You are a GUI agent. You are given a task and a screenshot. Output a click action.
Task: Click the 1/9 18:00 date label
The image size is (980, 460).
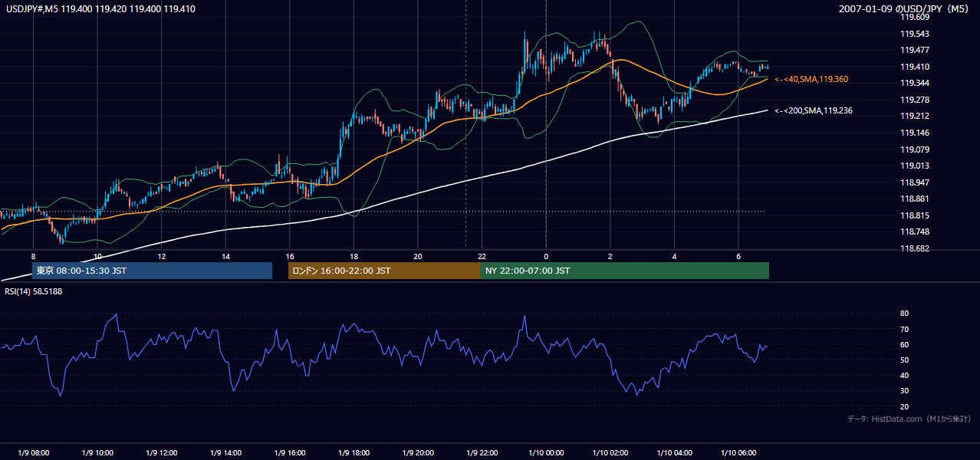tap(354, 453)
